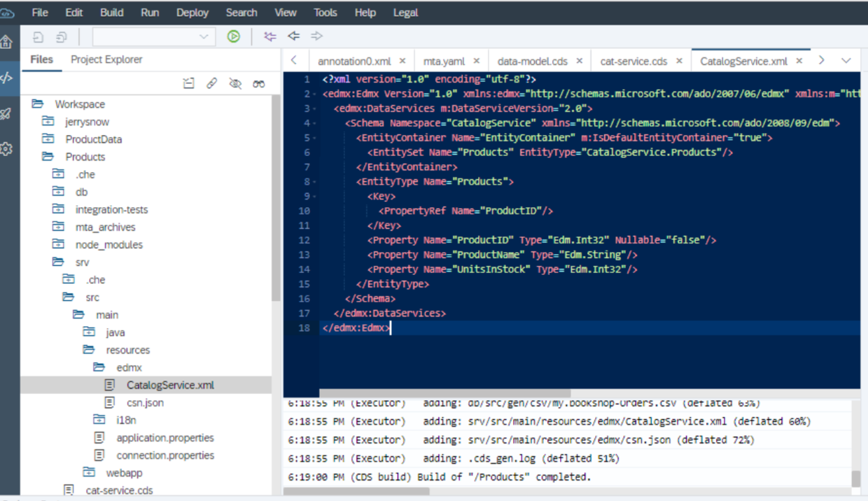Toggle hidden files with the eye icon
This screenshot has width=868, height=501.
(235, 84)
